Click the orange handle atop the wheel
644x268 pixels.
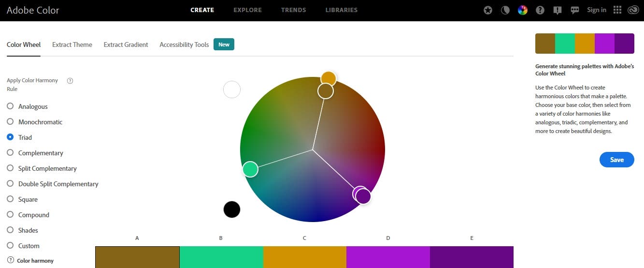tap(329, 78)
